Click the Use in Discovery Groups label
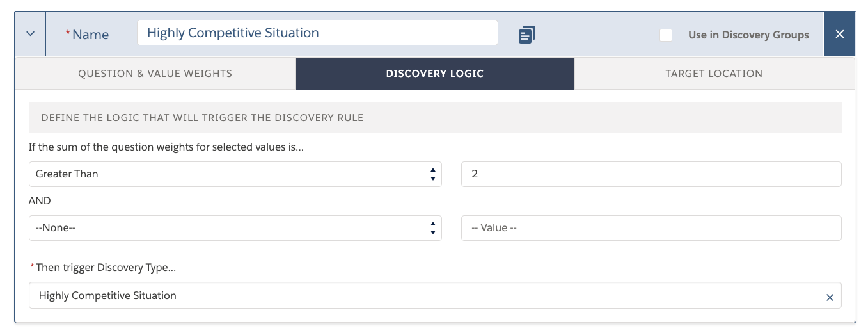Viewport: 868px width, 335px height. (748, 35)
